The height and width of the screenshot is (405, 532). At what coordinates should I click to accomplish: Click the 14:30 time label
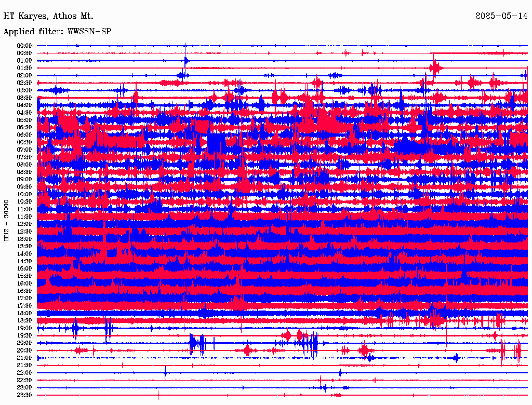(24, 261)
